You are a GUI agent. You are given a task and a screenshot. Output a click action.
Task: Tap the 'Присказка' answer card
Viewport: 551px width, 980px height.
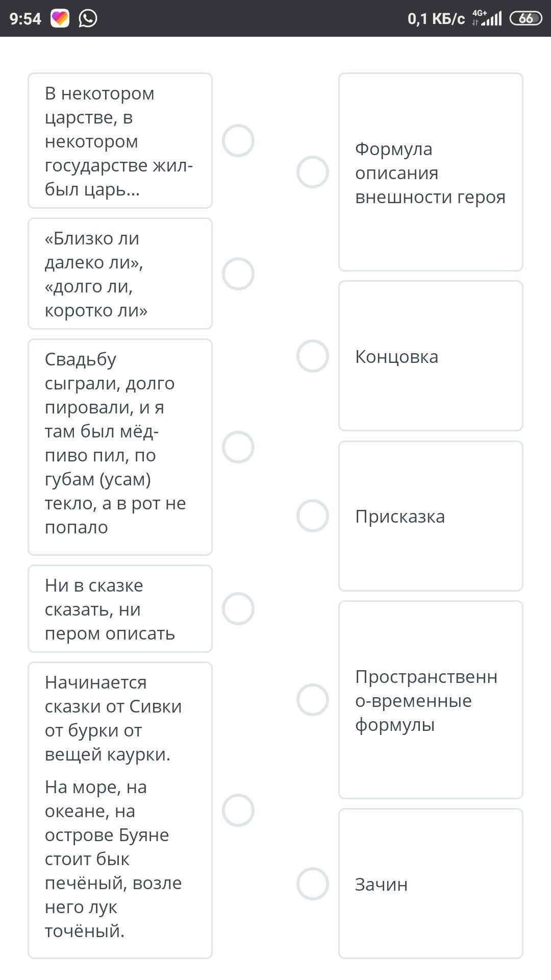coord(430,516)
